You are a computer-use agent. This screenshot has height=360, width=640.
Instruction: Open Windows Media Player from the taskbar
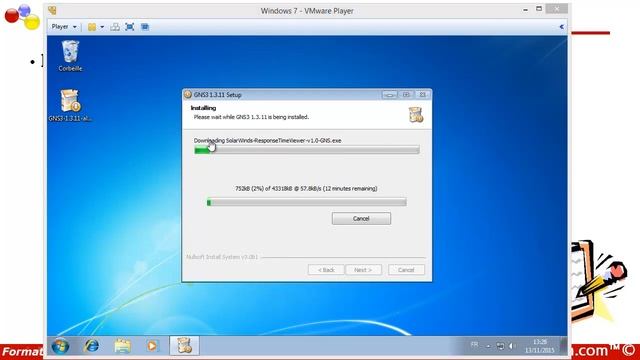(x=152, y=346)
